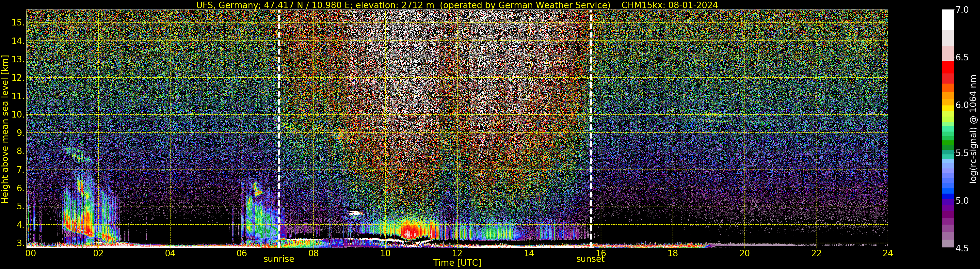Image resolution: width=980 pixels, height=269 pixels.
Task: Click the '14' time tick label
Action: pyautogui.click(x=529, y=253)
